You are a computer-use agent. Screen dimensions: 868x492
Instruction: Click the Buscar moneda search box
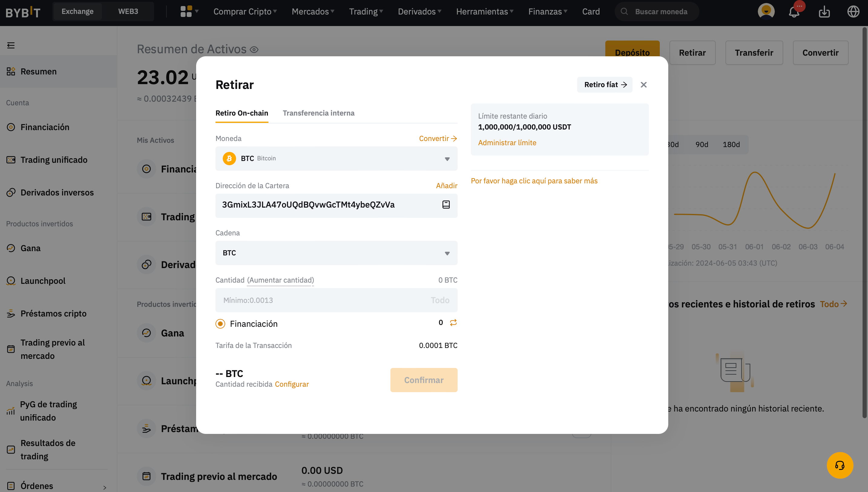point(656,11)
